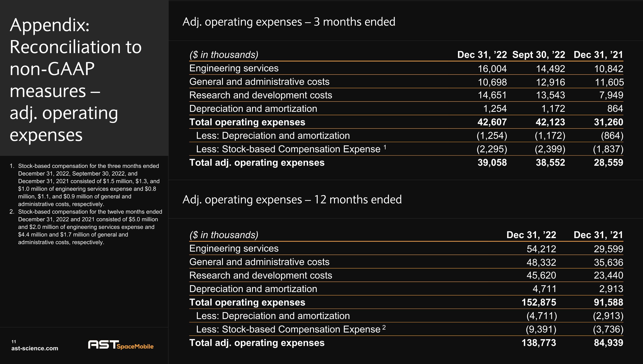Select the annual total 84,939 for 2021
The width and height of the screenshot is (643, 364).
pos(608,343)
